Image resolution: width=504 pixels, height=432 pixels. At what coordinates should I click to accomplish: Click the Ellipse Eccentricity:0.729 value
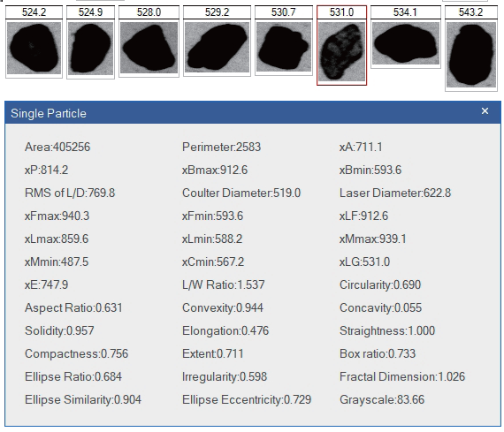coord(247,400)
